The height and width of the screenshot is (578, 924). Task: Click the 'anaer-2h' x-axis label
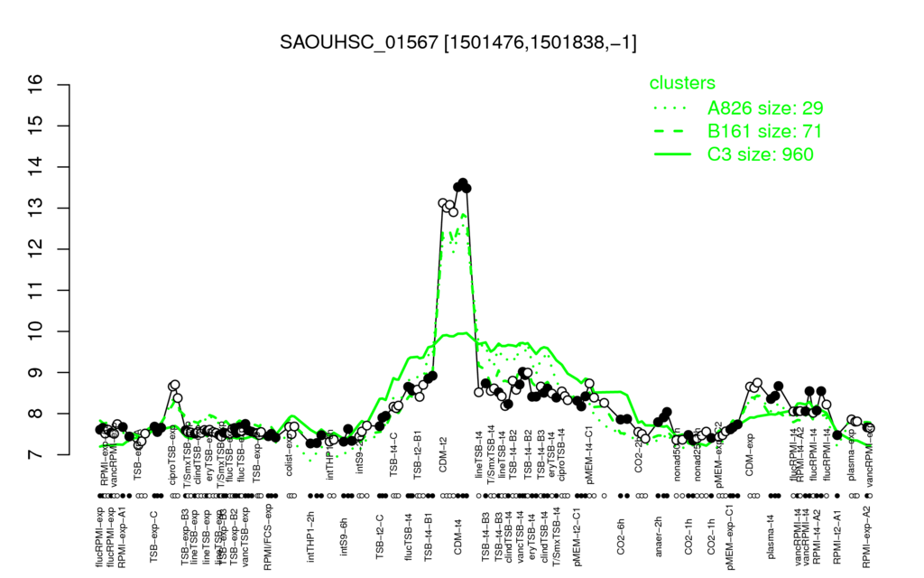coord(658,536)
